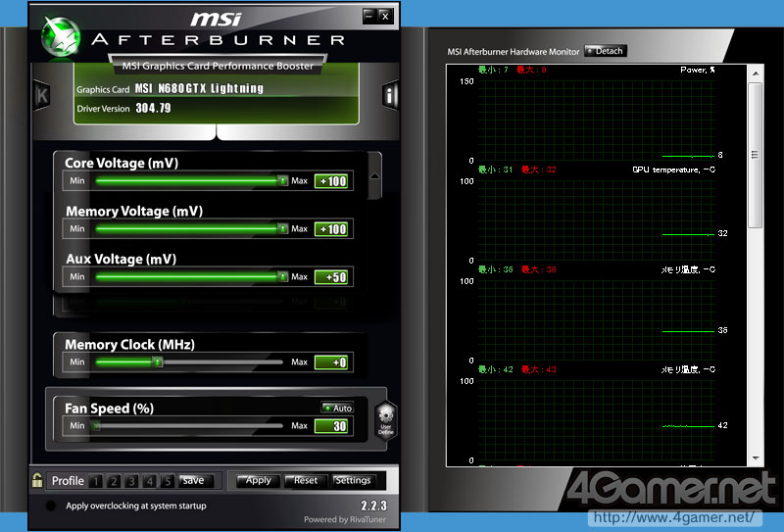Toggle Apply overclocking at system startup
The height and width of the screenshot is (532, 784).
[51, 506]
